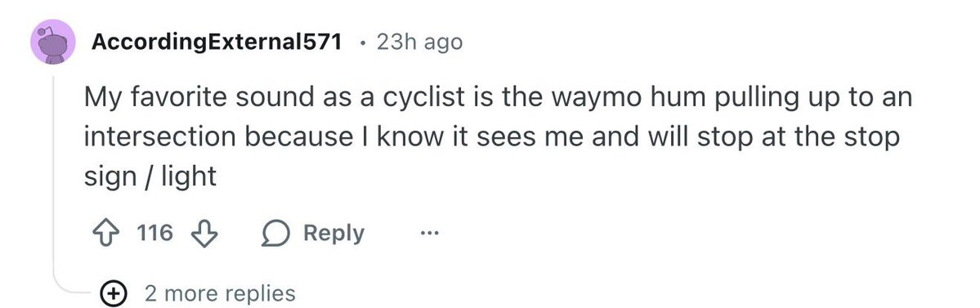
Task: Click the Reply text label
Action: click(x=333, y=234)
